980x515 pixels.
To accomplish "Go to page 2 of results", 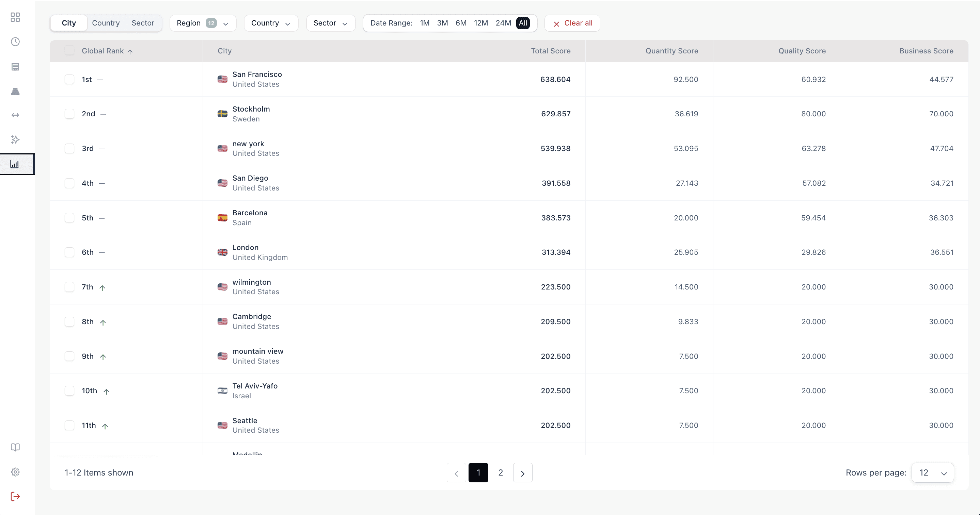I will 500,473.
